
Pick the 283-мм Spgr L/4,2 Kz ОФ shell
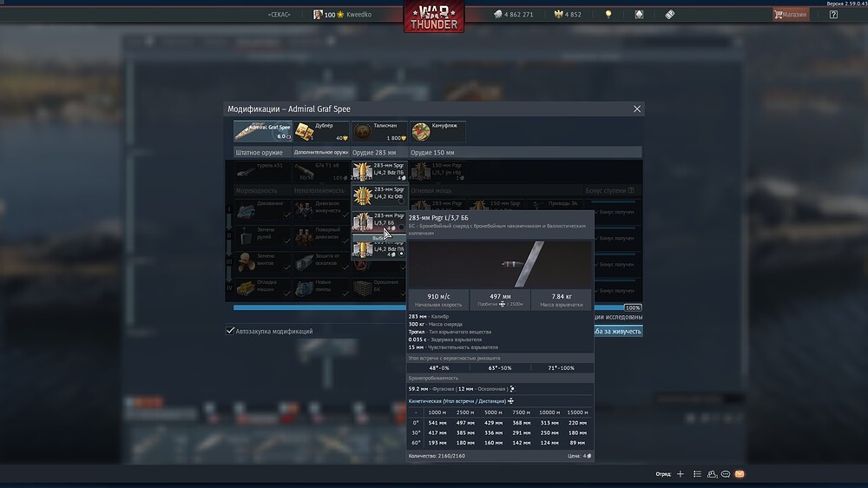click(379, 195)
